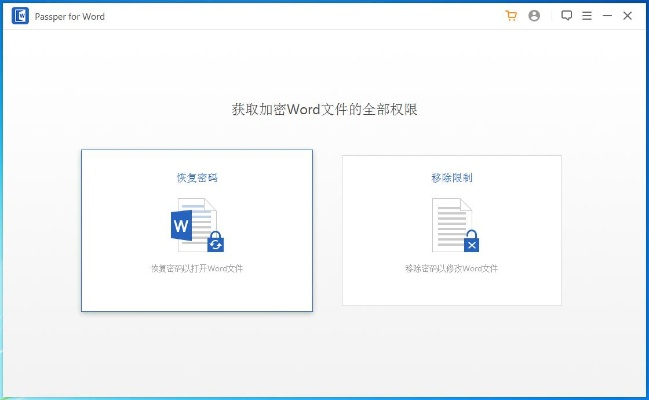Screen dimensions: 649x400
Task: Click the Passper for Word title text
Action: click(x=70, y=17)
